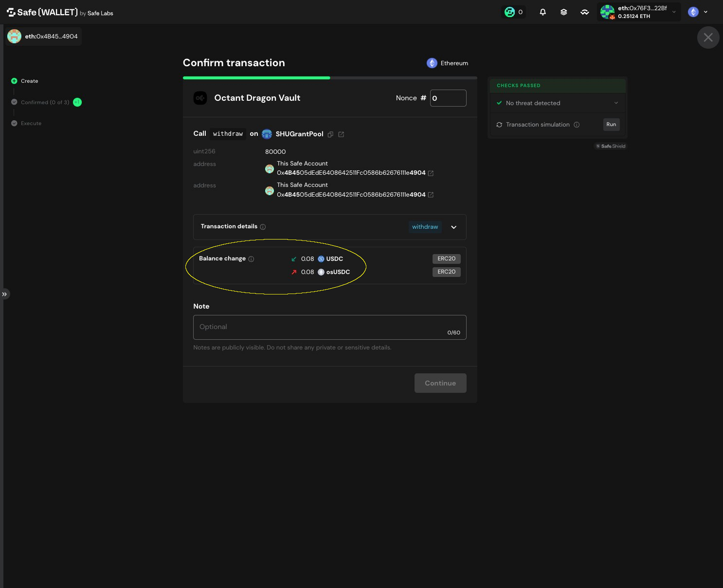
Task: Open the notifications bell
Action: click(x=542, y=12)
